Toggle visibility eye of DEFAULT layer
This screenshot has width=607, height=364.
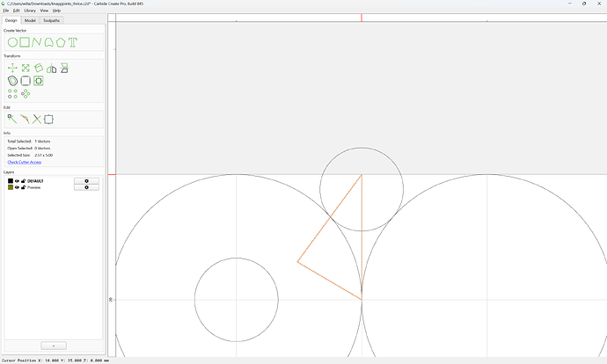17,181
